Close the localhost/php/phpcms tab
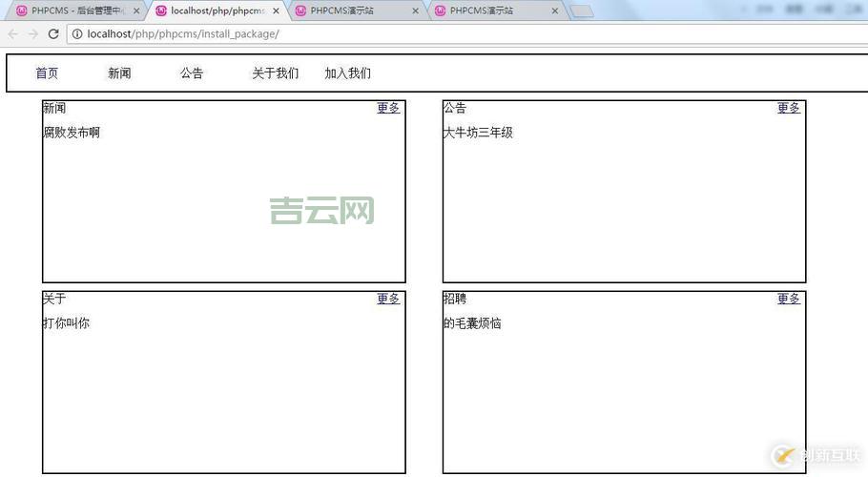 [x=276, y=10]
